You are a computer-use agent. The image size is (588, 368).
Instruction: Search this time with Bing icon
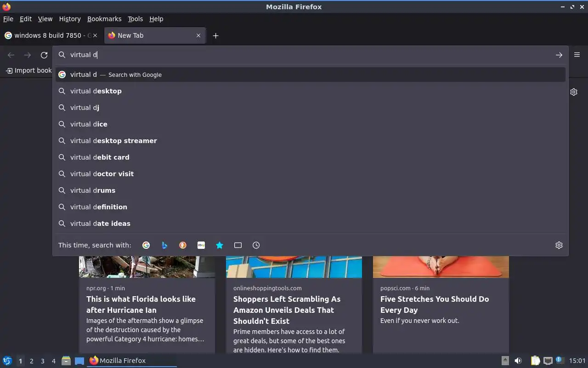pyautogui.click(x=164, y=245)
